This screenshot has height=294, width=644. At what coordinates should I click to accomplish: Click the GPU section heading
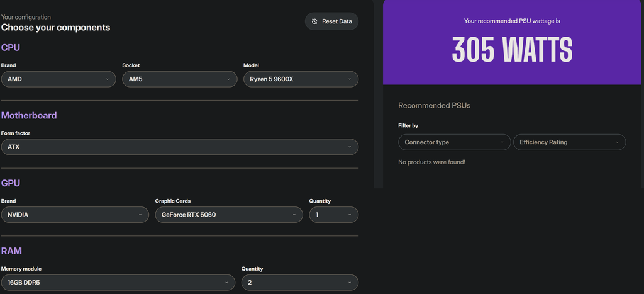(11, 183)
